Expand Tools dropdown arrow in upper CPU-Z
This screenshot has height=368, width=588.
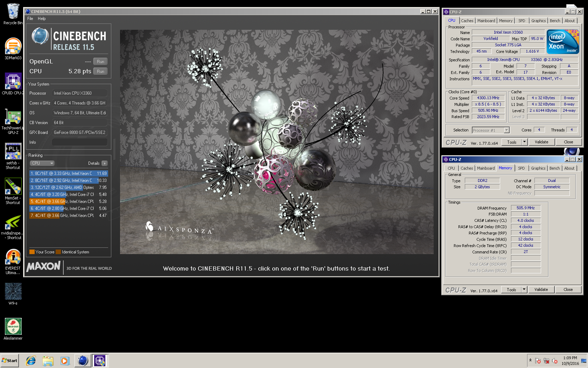(x=524, y=142)
